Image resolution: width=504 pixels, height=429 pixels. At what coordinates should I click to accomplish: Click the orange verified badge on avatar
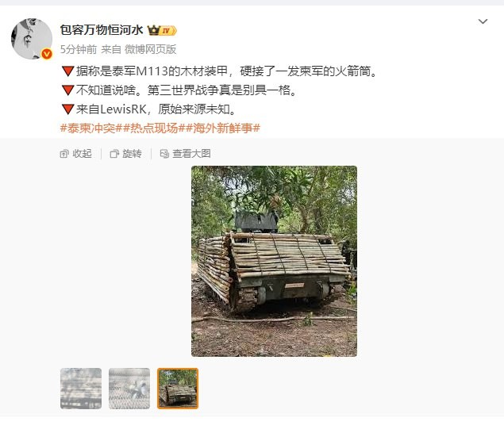click(x=47, y=54)
